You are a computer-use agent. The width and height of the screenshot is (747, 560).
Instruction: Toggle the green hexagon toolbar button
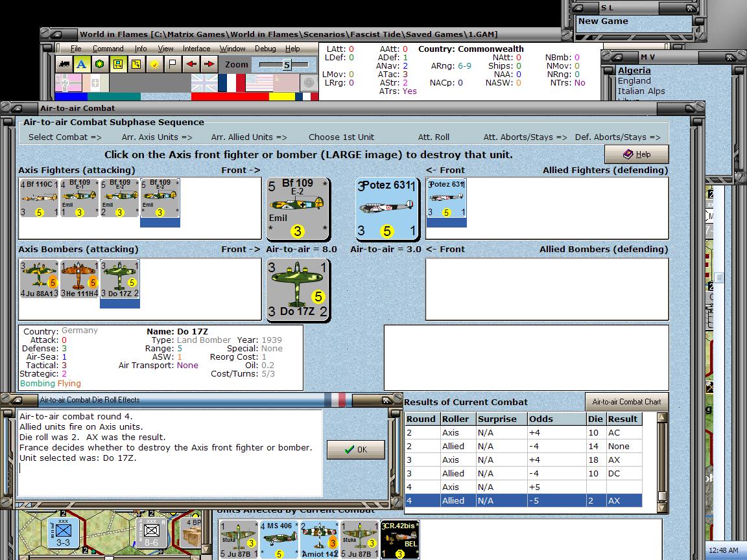coord(100,64)
